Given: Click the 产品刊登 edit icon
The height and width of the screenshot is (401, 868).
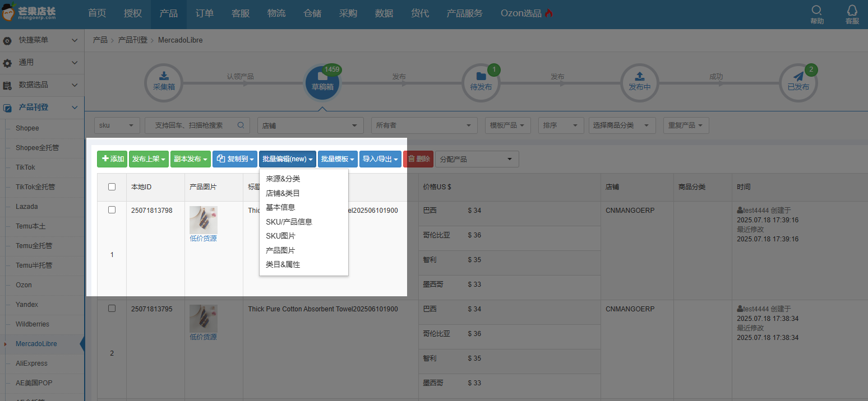Looking at the screenshot, I should click(x=8, y=108).
